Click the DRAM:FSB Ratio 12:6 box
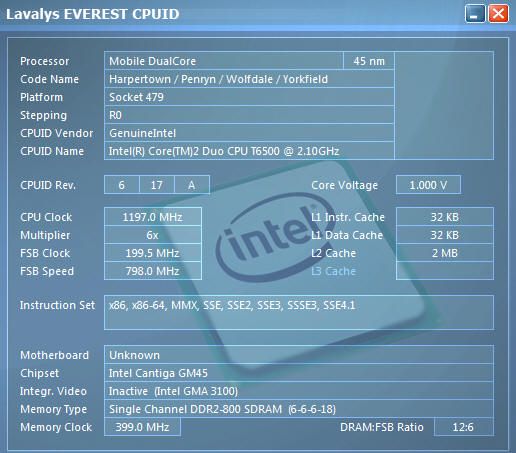 click(463, 427)
